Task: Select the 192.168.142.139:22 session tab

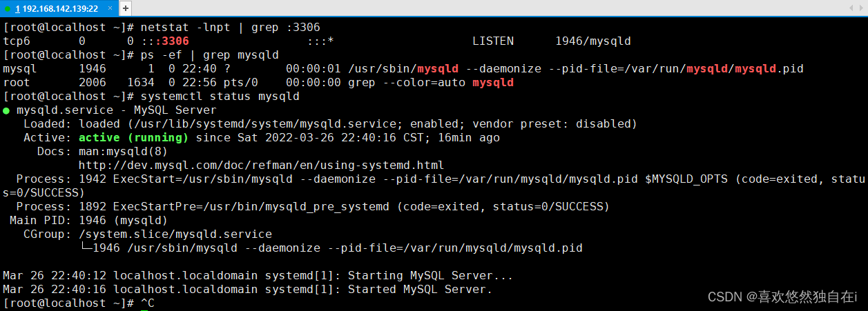Action: (x=59, y=8)
